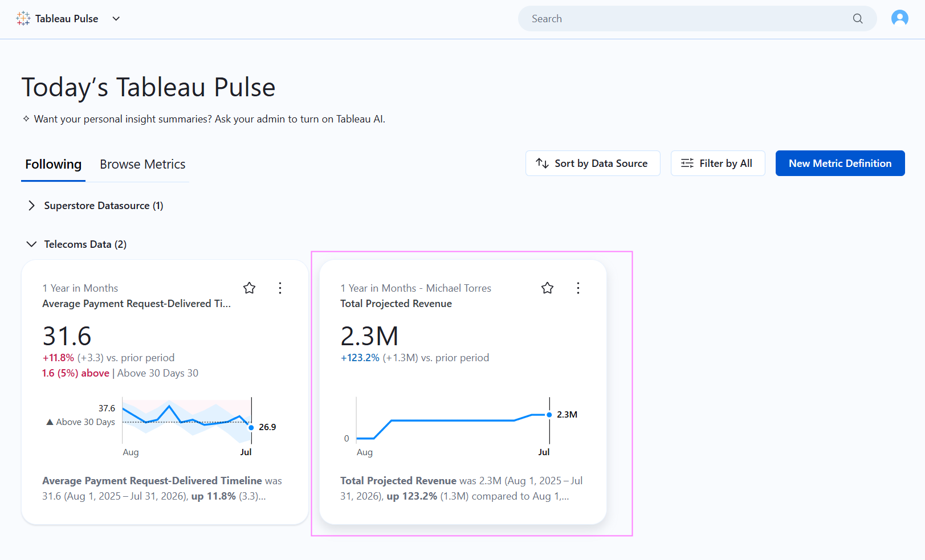This screenshot has height=560, width=925.
Task: Open the Tableau Pulse dropdown chevron
Action: pyautogui.click(x=116, y=18)
